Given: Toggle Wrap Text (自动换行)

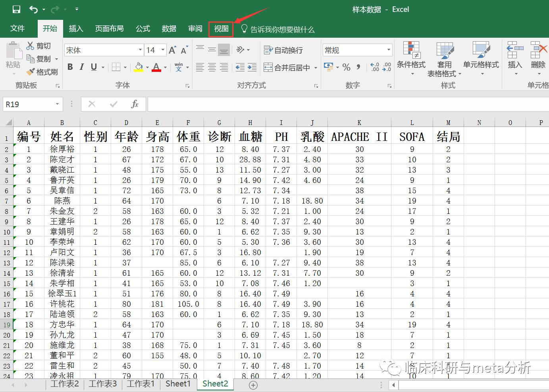Looking at the screenshot, I should pyautogui.click(x=283, y=50).
